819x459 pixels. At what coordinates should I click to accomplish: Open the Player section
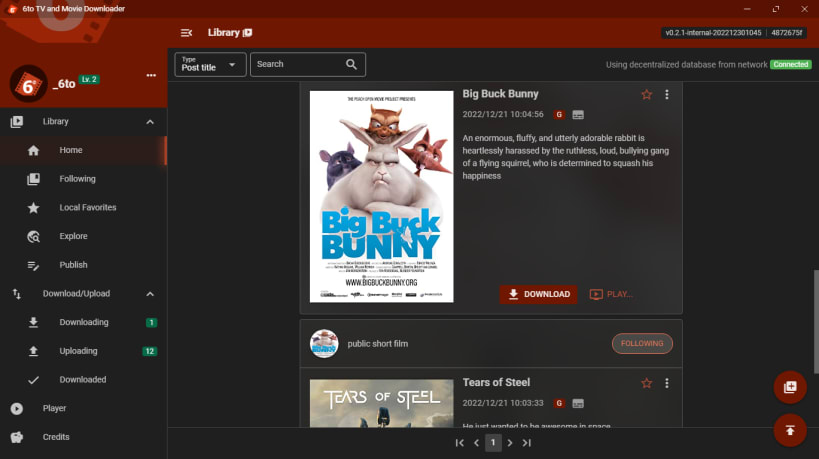click(84, 409)
